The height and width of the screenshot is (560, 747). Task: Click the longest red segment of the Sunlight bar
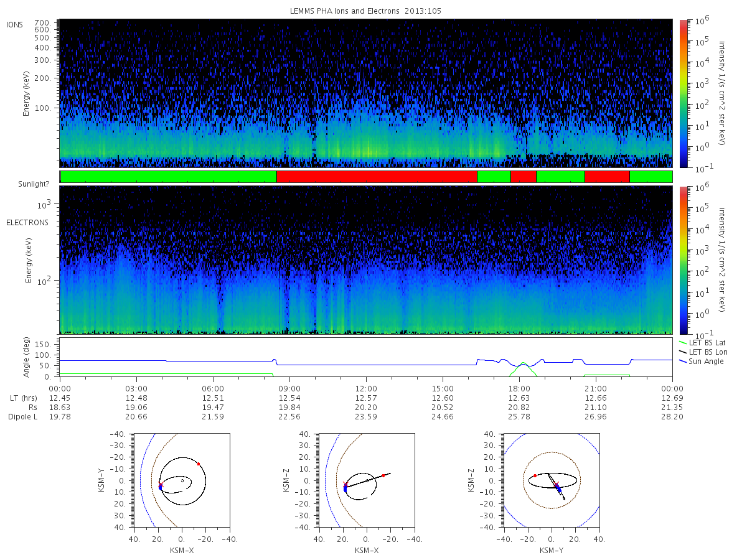[x=377, y=177]
